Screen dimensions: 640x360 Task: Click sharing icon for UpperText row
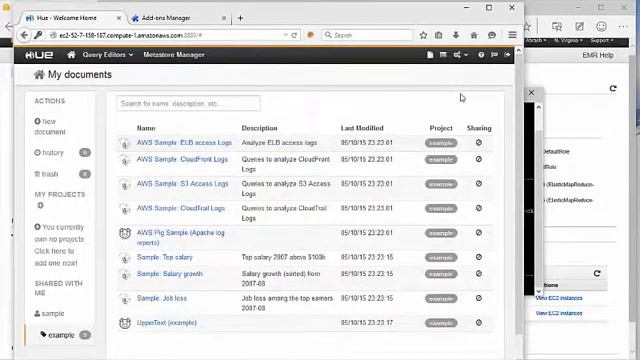tap(479, 322)
